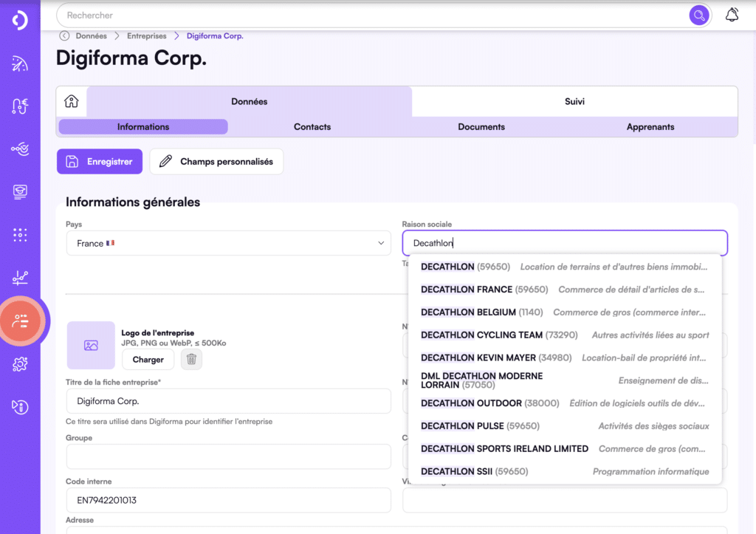The image size is (756, 534).
Task: Edit Titre de la fiche entreprise field
Action: point(229,401)
